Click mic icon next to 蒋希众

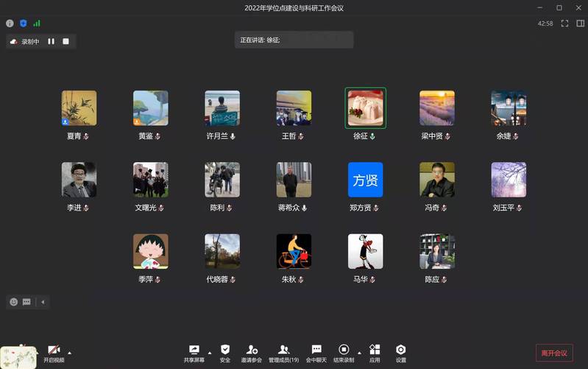[x=304, y=208]
